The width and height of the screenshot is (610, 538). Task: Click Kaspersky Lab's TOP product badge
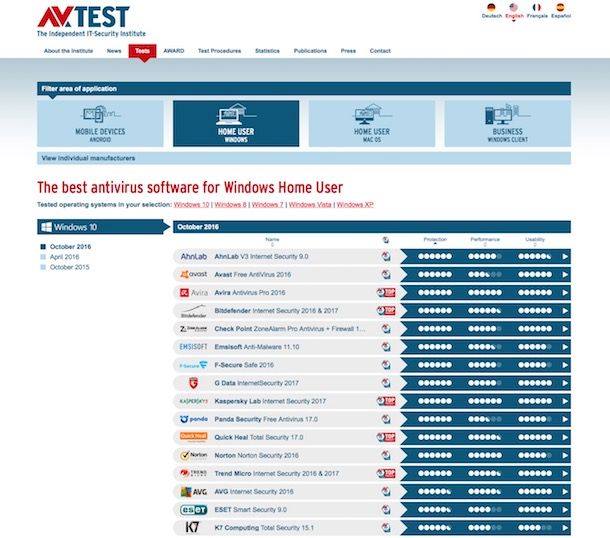pyautogui.click(x=386, y=401)
